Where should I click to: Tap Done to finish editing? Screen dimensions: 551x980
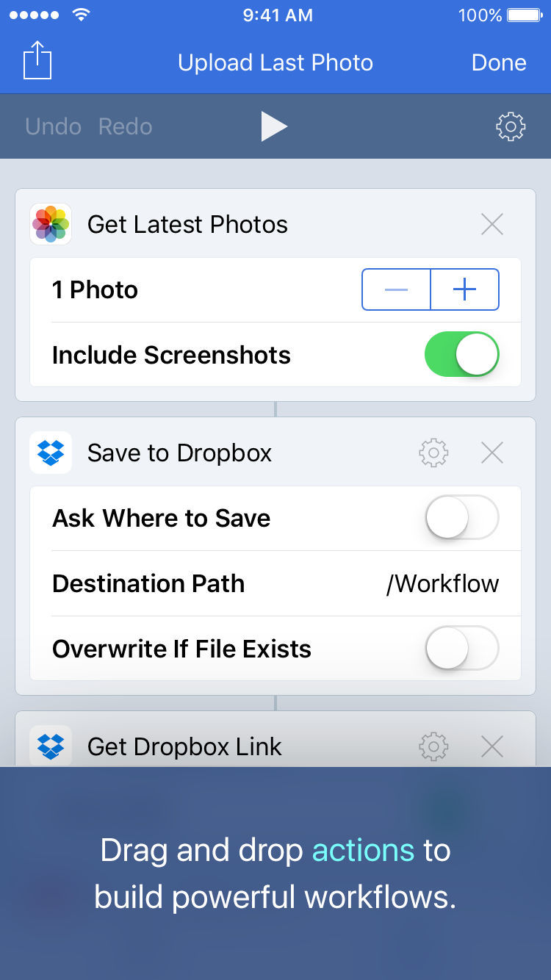[499, 62]
